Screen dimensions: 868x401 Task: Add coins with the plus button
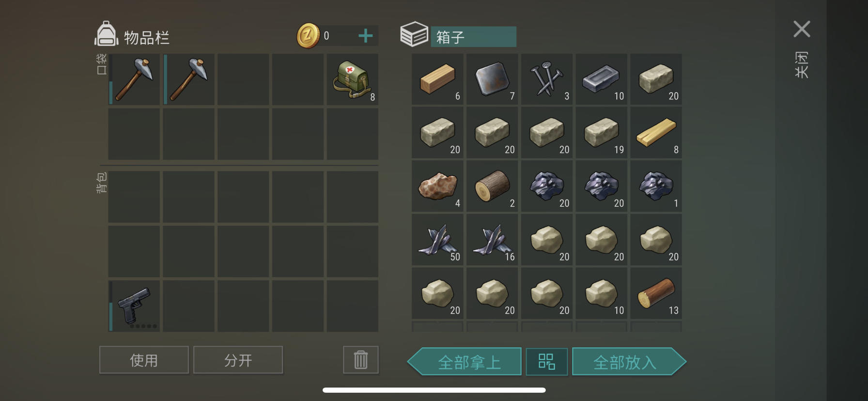(x=366, y=36)
